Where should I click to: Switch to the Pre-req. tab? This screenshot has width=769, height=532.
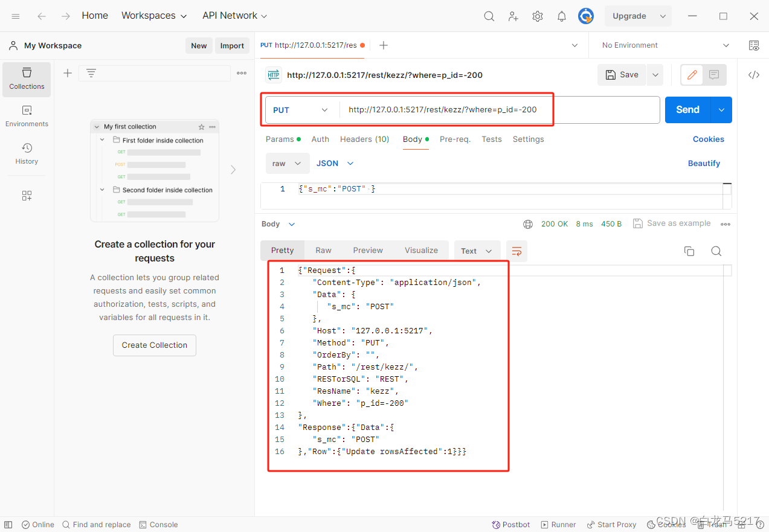(x=455, y=139)
